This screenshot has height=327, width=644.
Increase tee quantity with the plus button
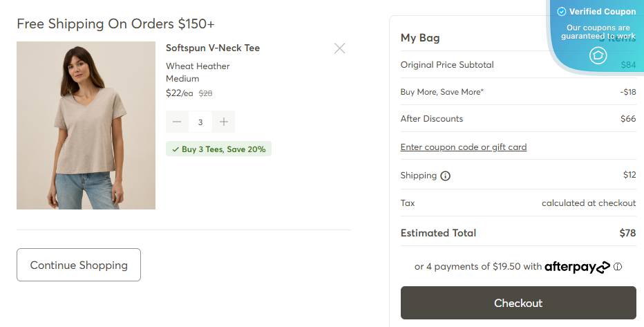[224, 122]
